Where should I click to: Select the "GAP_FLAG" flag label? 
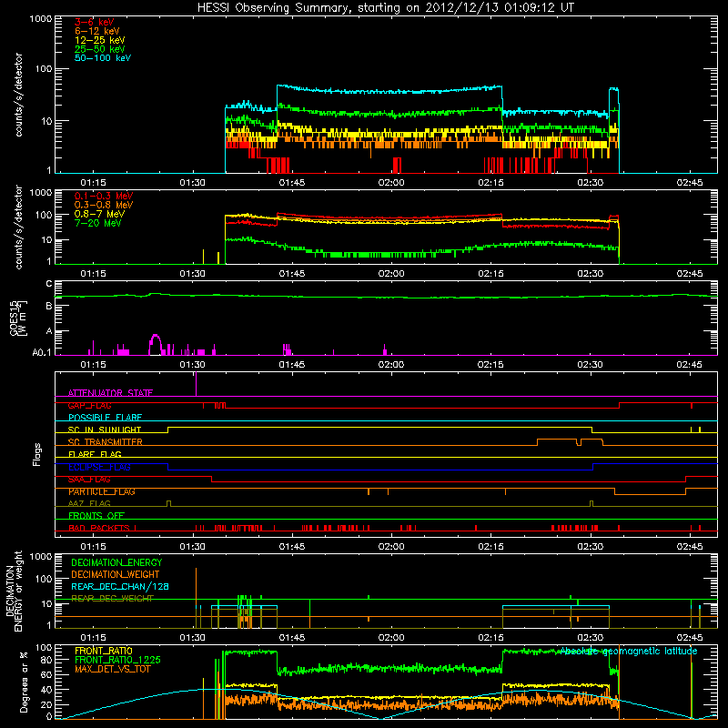(89, 405)
